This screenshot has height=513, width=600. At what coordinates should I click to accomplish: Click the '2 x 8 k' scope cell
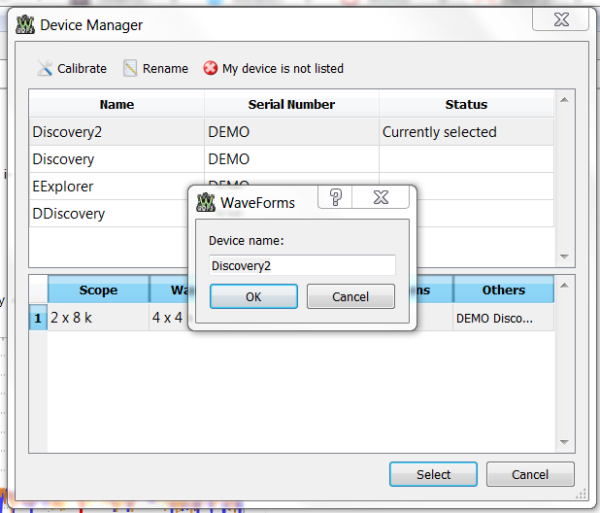tap(98, 318)
